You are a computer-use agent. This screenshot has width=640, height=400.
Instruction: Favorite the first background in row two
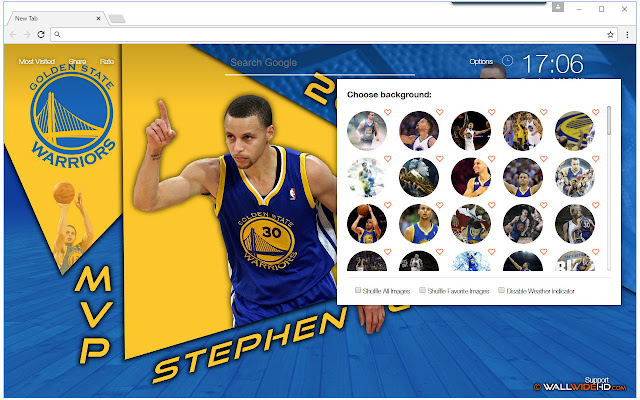387,158
